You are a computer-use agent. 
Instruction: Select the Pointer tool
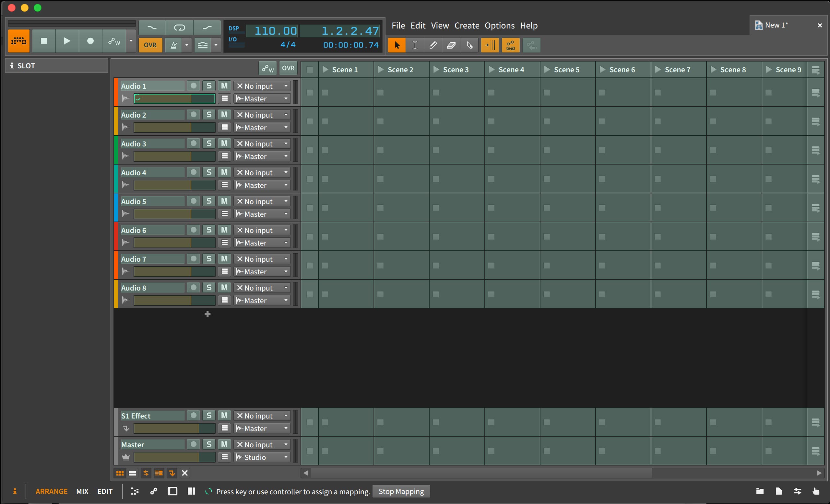point(397,45)
